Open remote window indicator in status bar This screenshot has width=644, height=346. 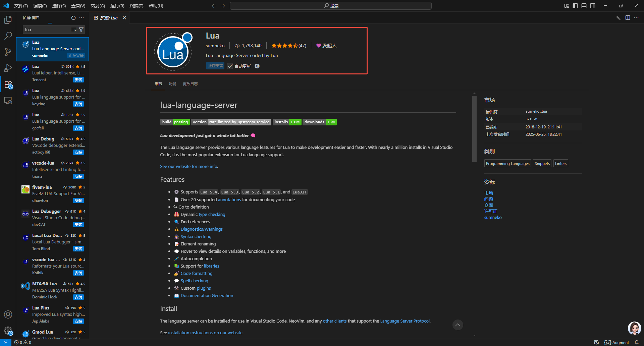[x=6, y=342]
